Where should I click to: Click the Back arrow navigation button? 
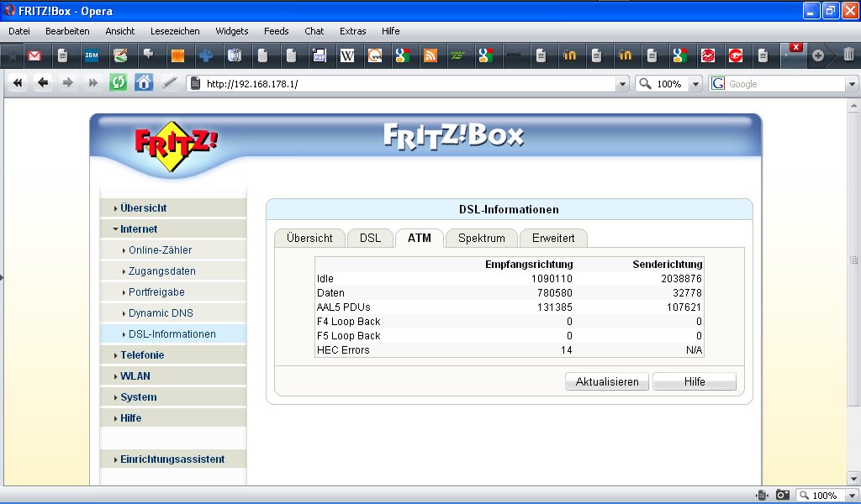pyautogui.click(x=42, y=83)
